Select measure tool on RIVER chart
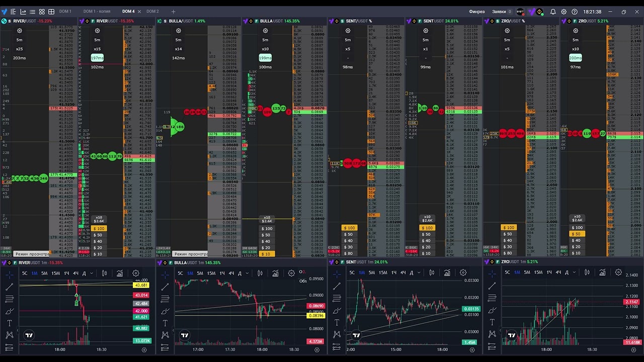 coord(9,347)
